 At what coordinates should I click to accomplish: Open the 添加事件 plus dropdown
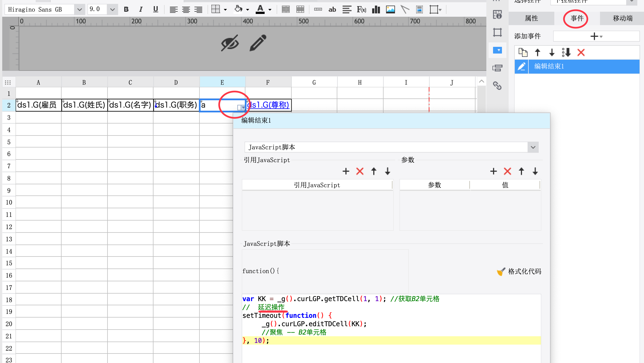596,36
